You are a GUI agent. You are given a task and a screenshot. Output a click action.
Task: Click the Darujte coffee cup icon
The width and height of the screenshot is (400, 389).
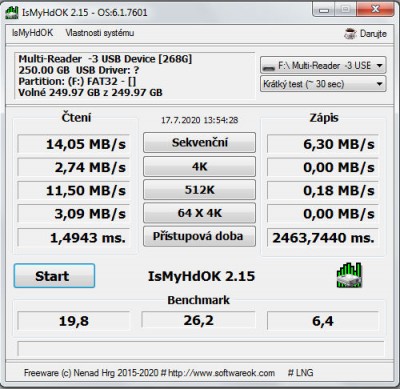(x=350, y=33)
